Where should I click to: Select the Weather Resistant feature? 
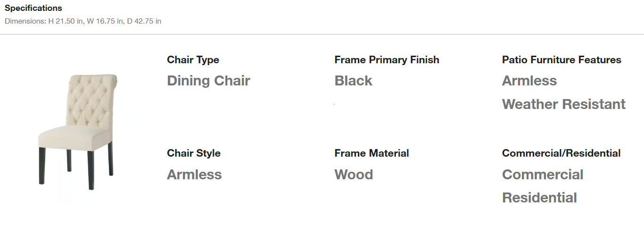click(x=563, y=104)
